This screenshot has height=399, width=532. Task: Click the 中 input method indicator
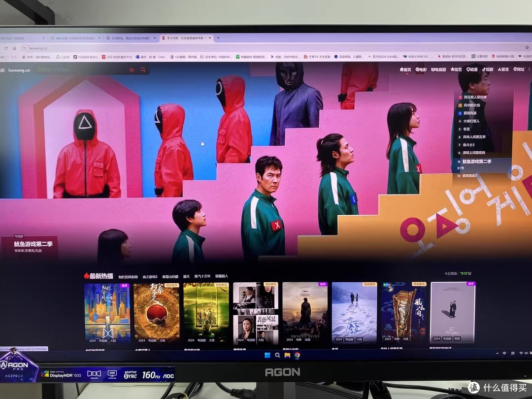pos(504,353)
